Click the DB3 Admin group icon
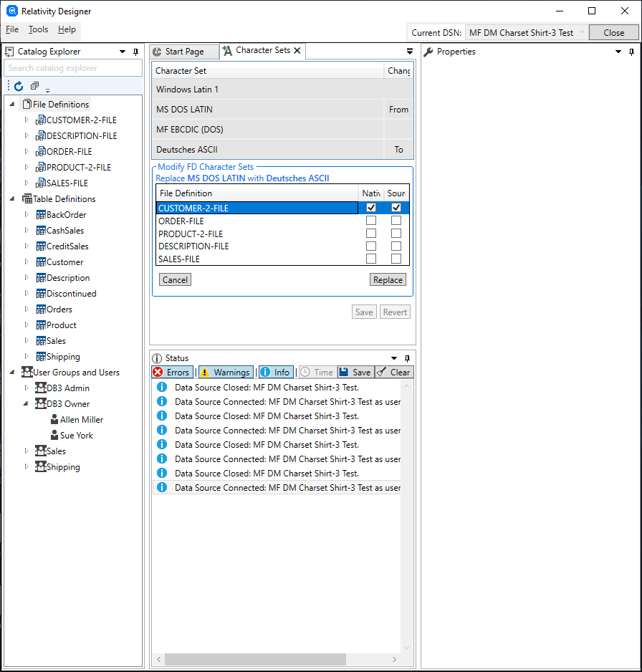Screen dimensions: 642x672 coord(40,388)
